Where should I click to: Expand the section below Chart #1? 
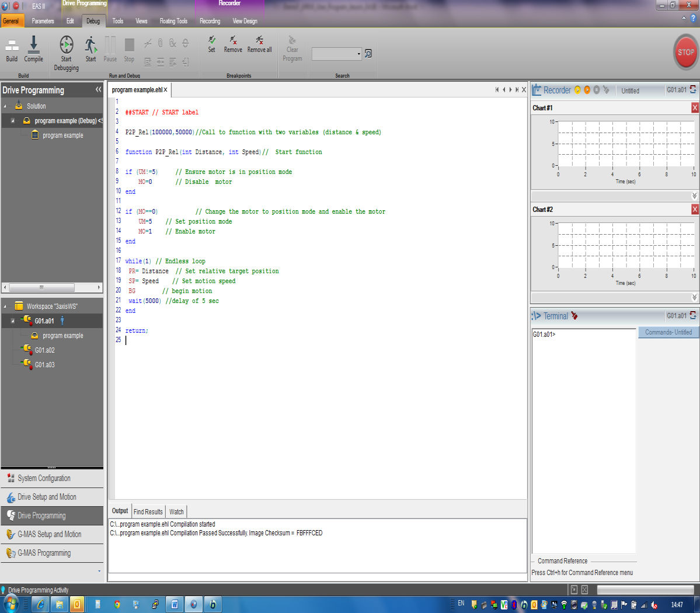(694, 196)
